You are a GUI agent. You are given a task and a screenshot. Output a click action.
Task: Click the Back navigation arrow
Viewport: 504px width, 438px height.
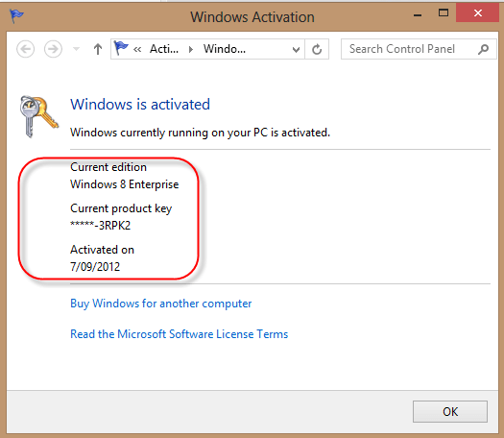(25, 49)
